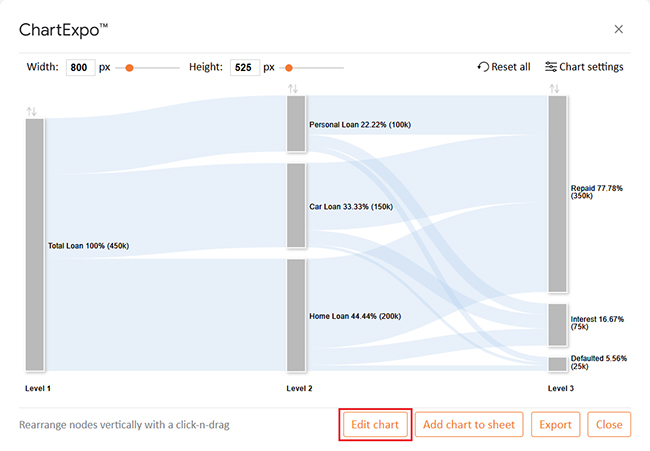Select the Interest node bar

(557, 324)
